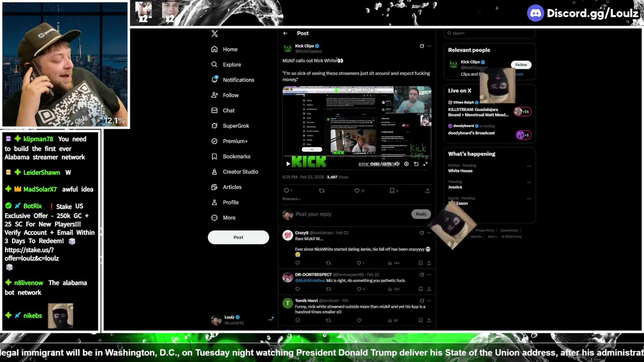Screen dimensions: 644x362
Task: Reply to the Kick Clips post
Action: pyautogui.click(x=287, y=191)
